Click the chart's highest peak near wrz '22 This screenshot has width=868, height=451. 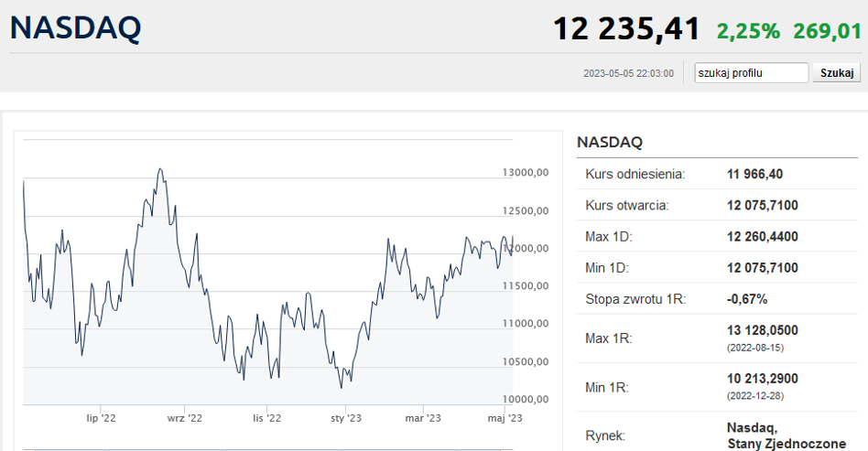pos(160,169)
